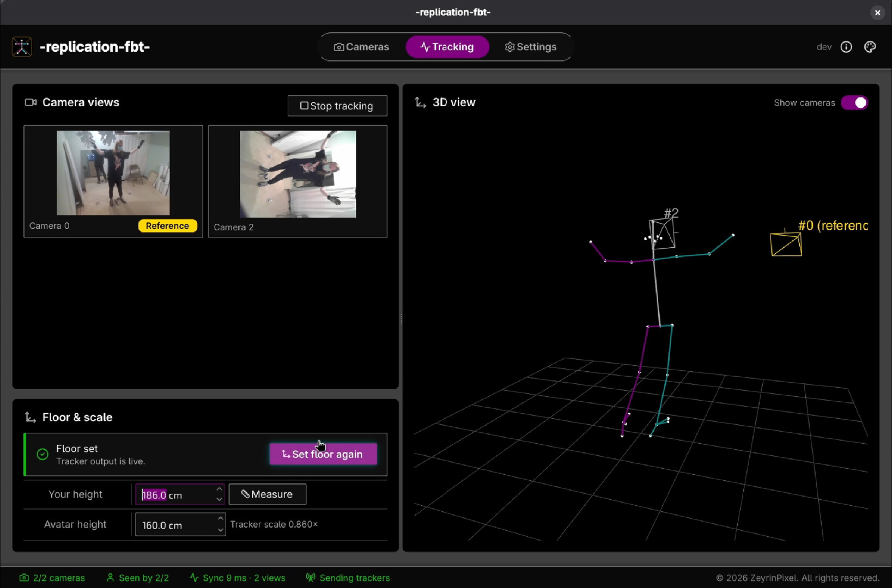
Task: Click 'Tracker output is live.' text
Action: pyautogui.click(x=101, y=461)
